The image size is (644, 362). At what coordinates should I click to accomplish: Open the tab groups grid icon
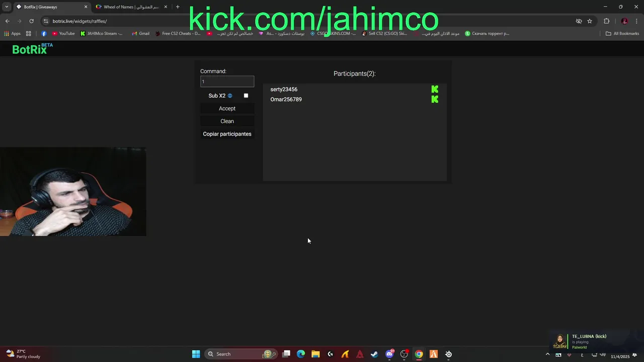29,34
